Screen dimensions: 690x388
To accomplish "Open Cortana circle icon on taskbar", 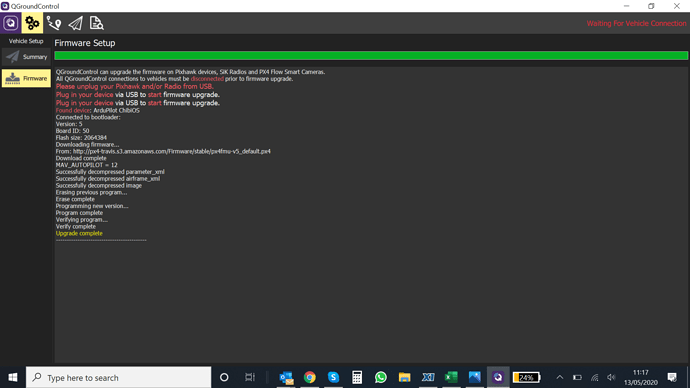I will coord(224,377).
